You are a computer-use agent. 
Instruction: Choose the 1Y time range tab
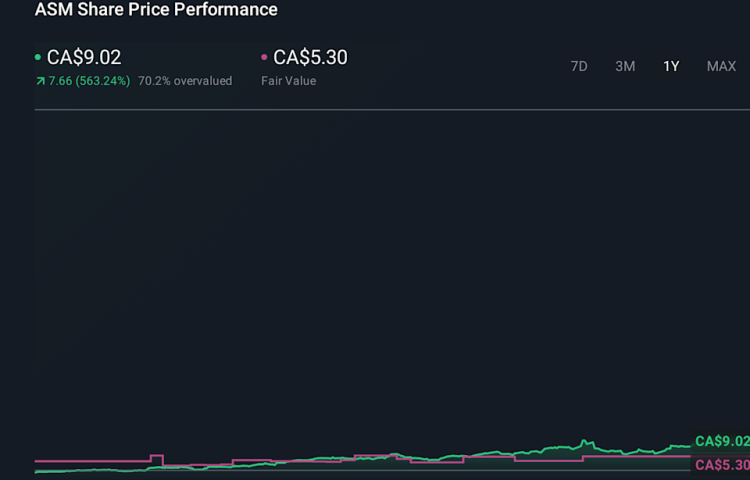click(x=671, y=66)
